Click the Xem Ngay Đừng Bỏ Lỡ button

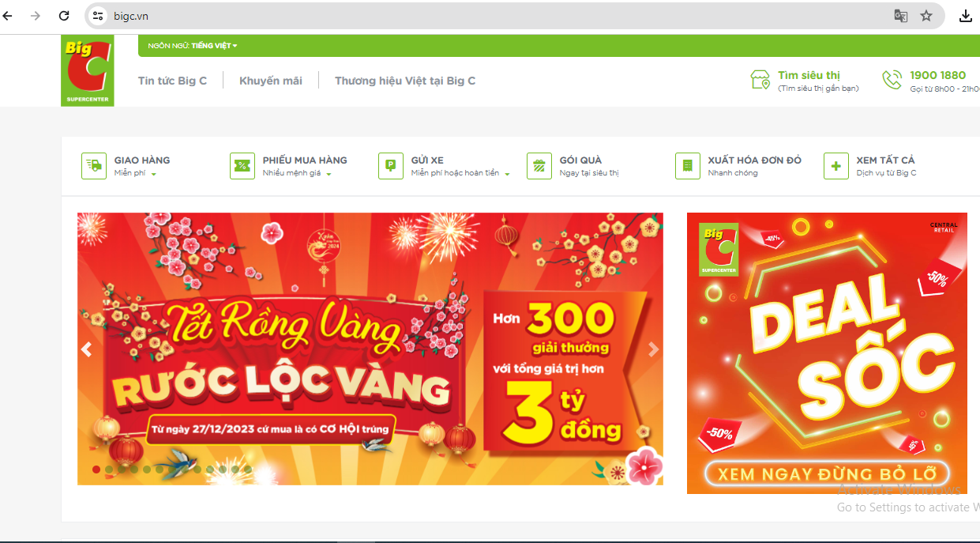825,474
